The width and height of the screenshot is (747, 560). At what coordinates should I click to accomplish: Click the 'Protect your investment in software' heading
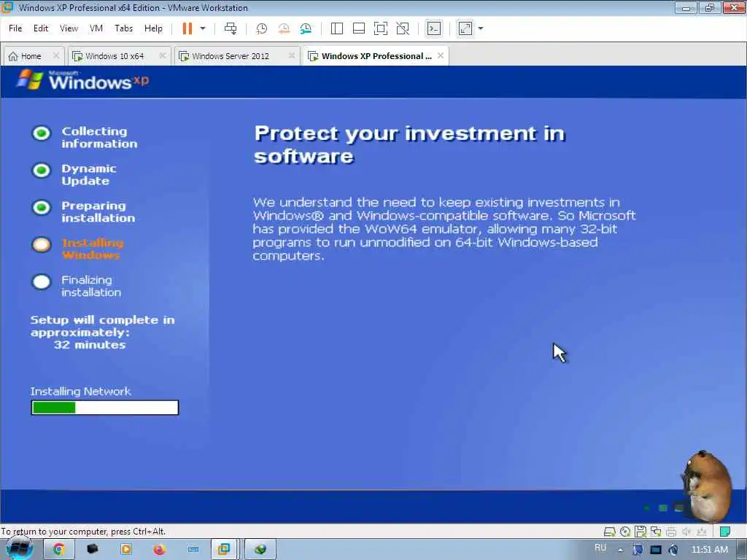[x=410, y=145]
